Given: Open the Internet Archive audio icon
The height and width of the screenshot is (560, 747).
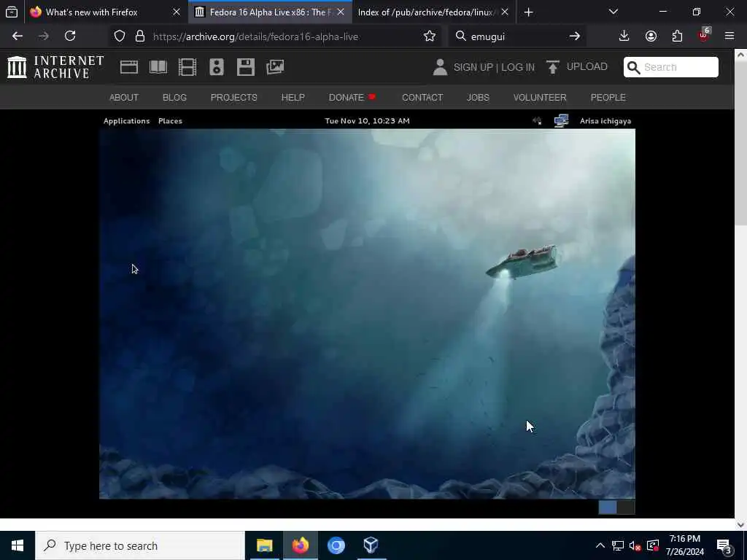Looking at the screenshot, I should (x=216, y=67).
